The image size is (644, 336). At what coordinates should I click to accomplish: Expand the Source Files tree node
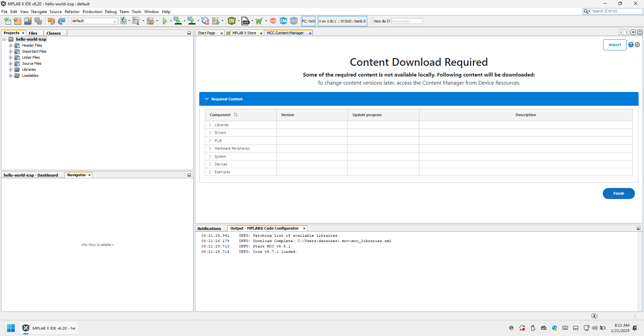(x=11, y=63)
